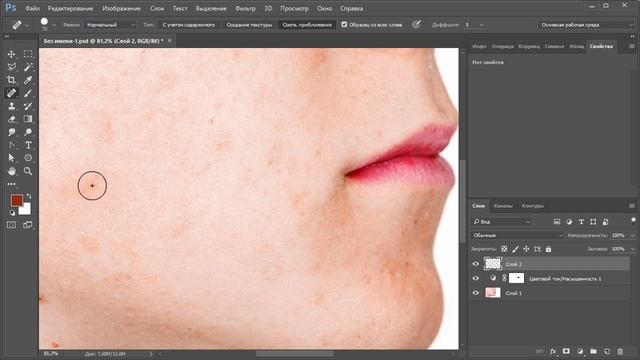
Task: Open the Properties panel options menu
Action: (632, 46)
